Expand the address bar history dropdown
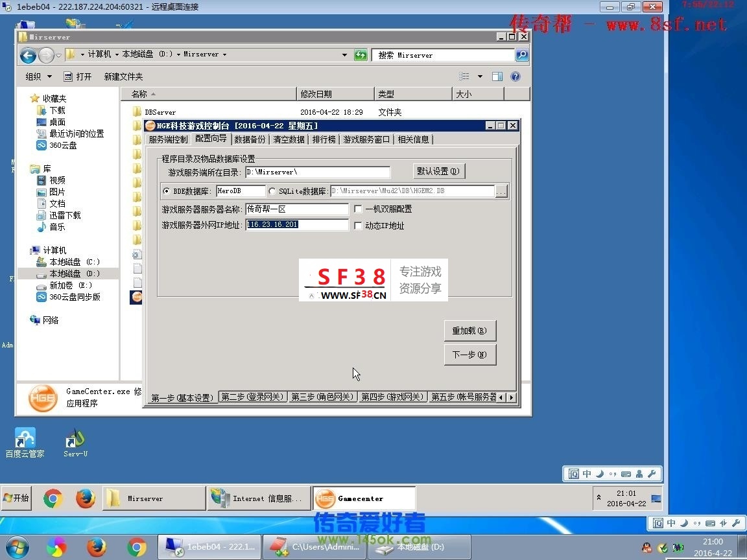Image resolution: width=747 pixels, height=560 pixels. tap(344, 54)
